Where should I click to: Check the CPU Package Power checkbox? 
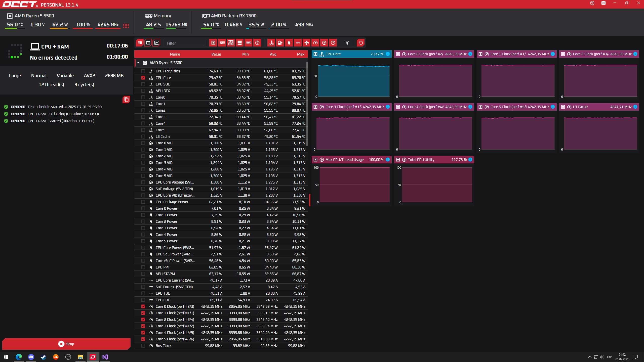pos(143,202)
